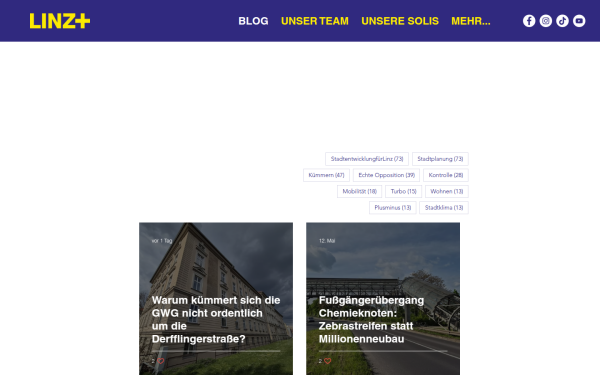Expand the MEHR... menu
Viewport: 600px width, 375px height.
pyautogui.click(x=471, y=21)
